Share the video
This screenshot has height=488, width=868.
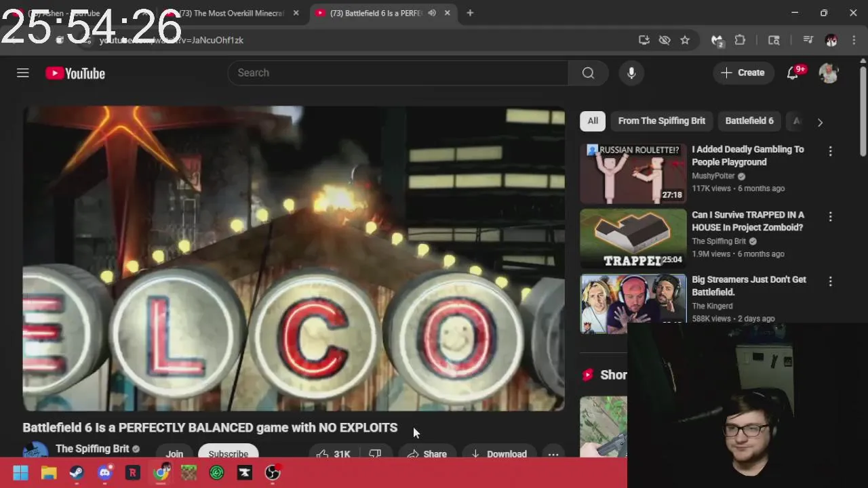[x=427, y=453]
